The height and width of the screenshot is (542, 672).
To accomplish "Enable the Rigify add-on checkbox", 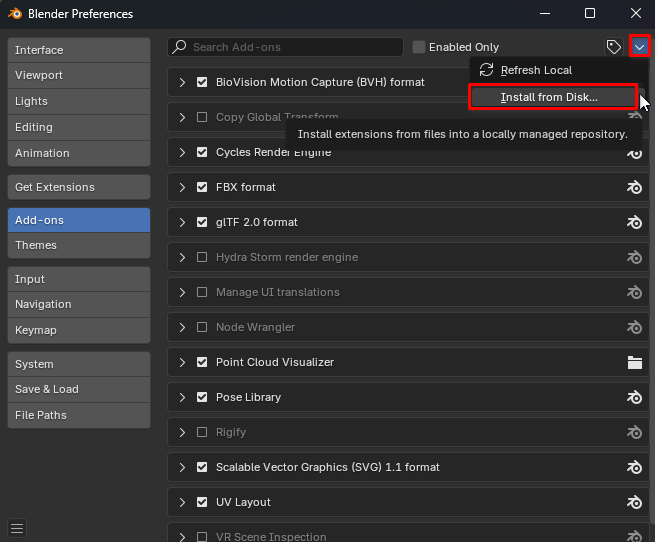I will pyautogui.click(x=202, y=432).
